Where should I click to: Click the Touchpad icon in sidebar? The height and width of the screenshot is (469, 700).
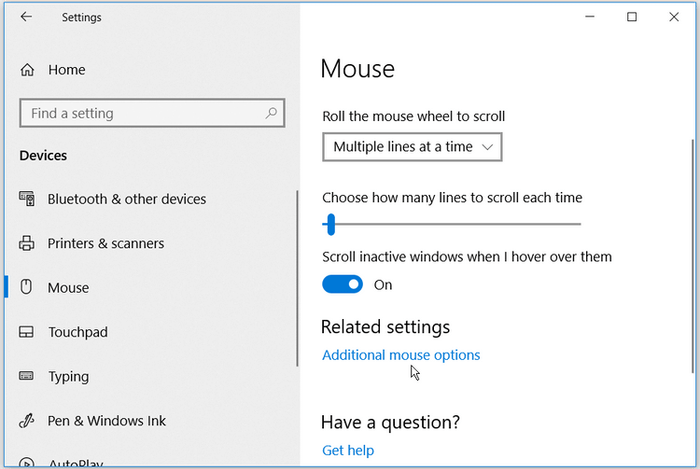pos(26,332)
